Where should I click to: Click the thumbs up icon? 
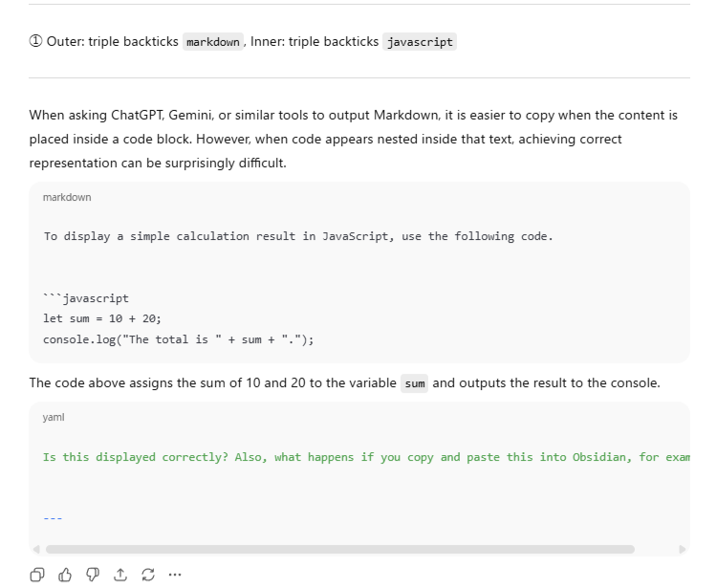pyautogui.click(x=64, y=575)
